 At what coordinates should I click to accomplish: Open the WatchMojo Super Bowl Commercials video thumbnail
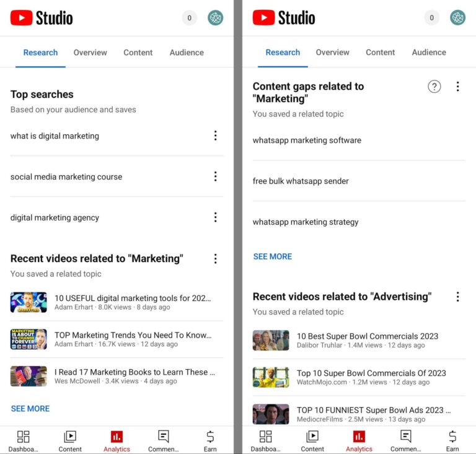coord(271,377)
